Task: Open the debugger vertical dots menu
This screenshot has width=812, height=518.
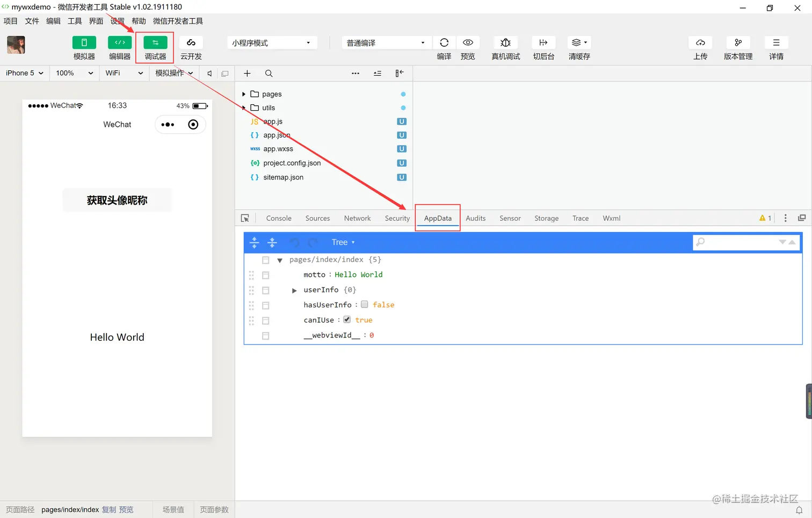Action: 785,218
